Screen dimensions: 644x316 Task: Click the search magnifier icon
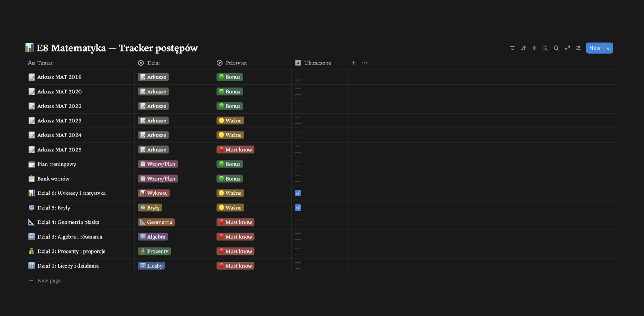[556, 48]
